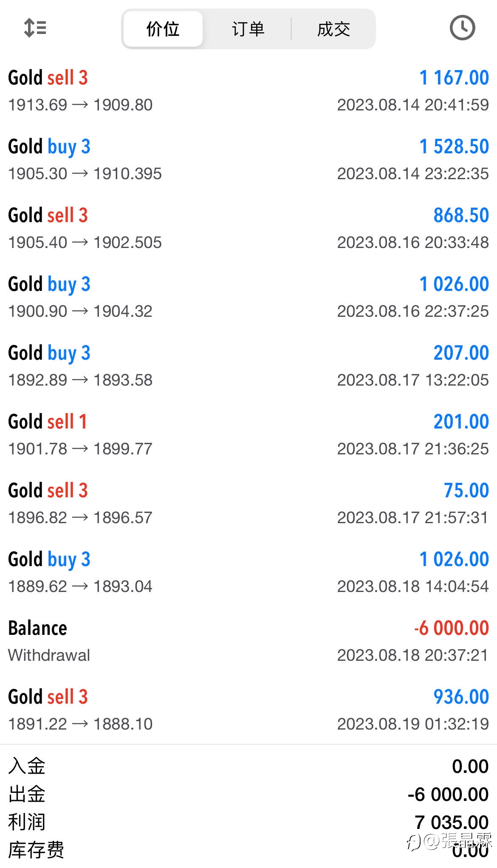The image size is (497, 868).
Task: Open the sort order icon
Action: point(35,28)
